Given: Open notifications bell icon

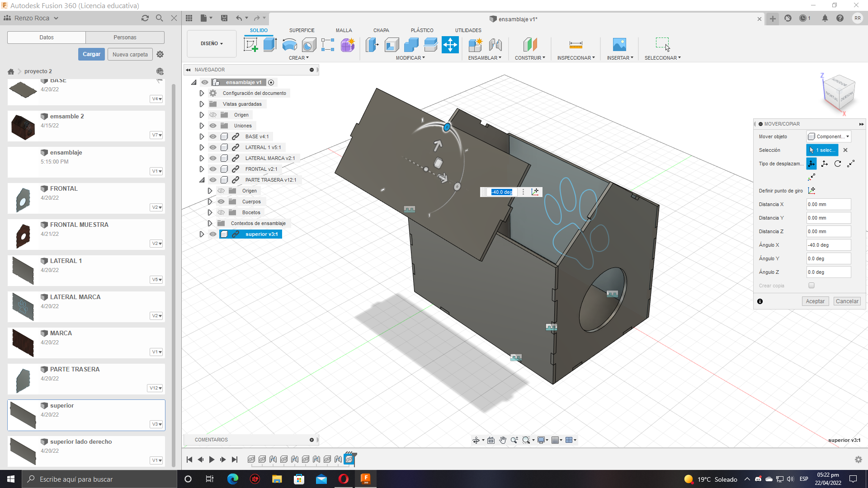Looking at the screenshot, I should (825, 19).
